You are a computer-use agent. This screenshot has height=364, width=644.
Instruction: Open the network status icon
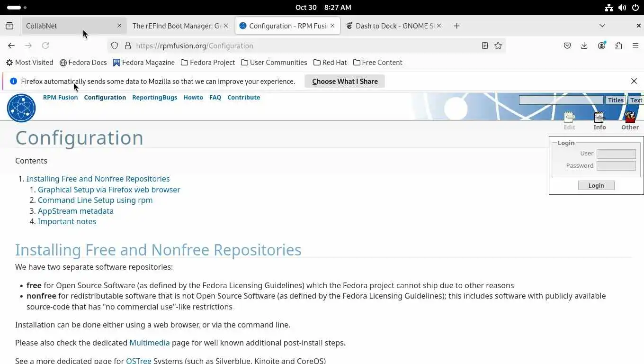pos(609,8)
